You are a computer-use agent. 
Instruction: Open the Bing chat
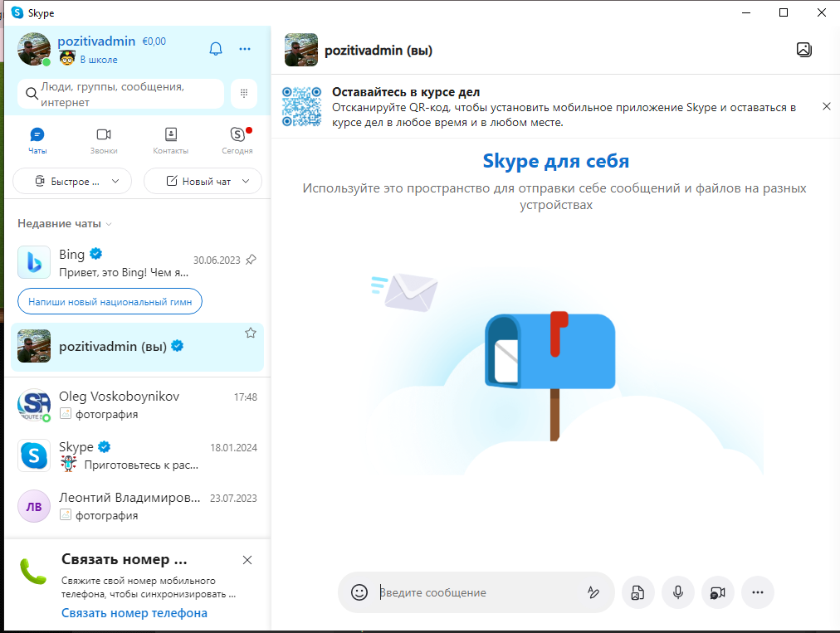click(137, 262)
